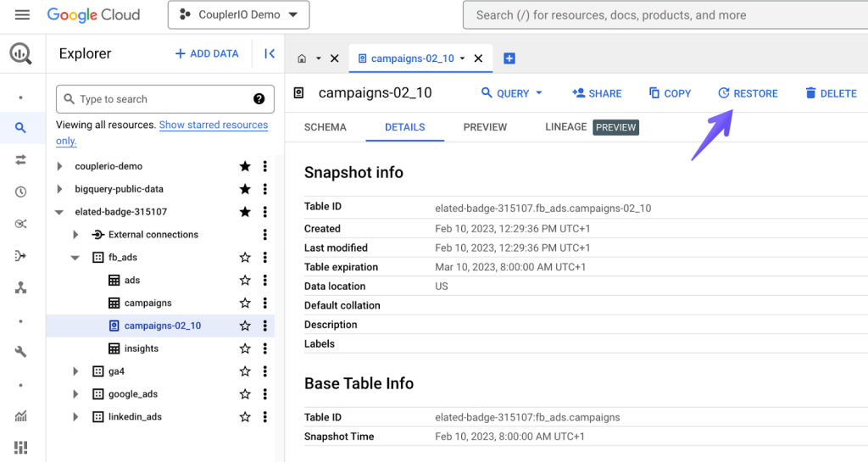Screen dimensions: 868x462
Task: Collapse the fb_ads dataset
Action: (75, 258)
